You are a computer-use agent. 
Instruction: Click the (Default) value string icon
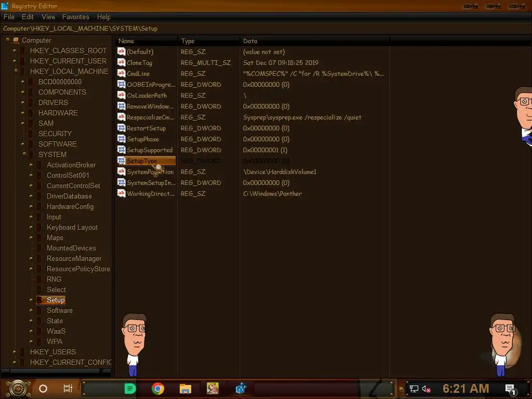pyautogui.click(x=122, y=51)
